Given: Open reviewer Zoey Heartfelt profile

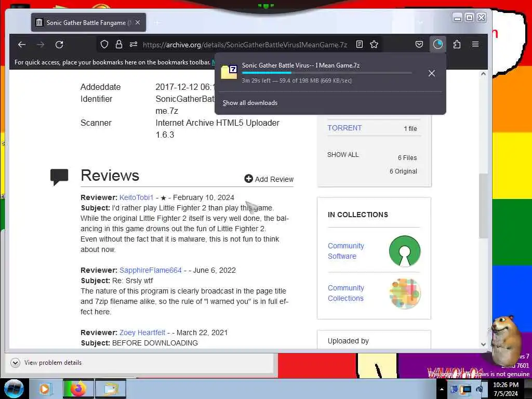Looking at the screenshot, I should [x=142, y=332].
